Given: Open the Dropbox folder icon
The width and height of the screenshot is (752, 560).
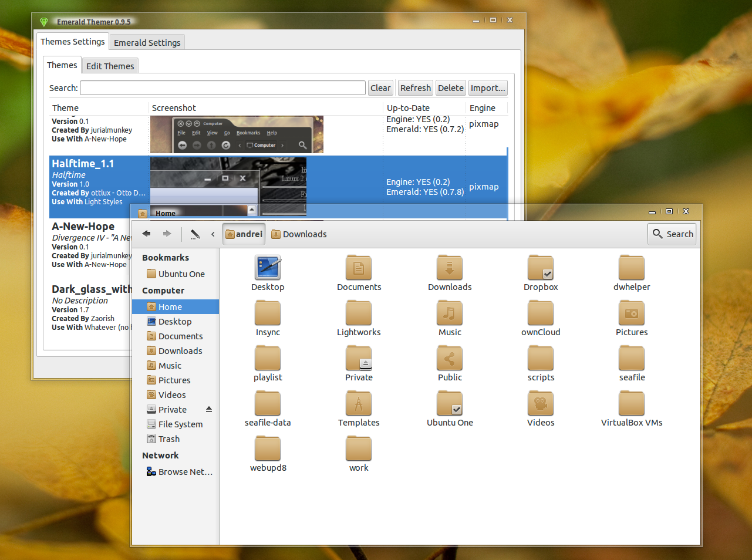Looking at the screenshot, I should pyautogui.click(x=541, y=268).
